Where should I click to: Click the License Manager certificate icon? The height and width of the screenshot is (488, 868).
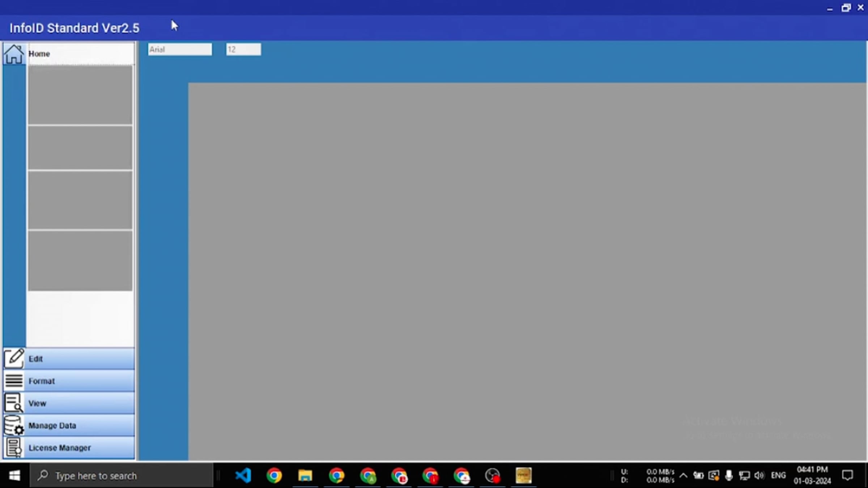coord(14,448)
